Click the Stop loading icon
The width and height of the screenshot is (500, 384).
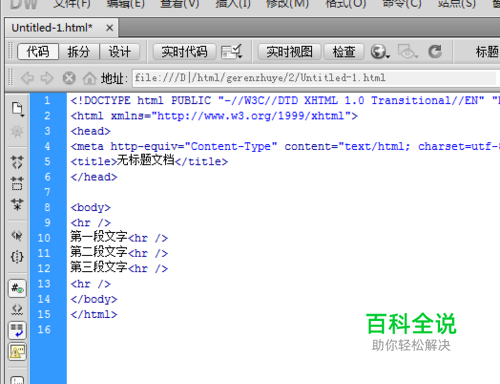(69, 78)
